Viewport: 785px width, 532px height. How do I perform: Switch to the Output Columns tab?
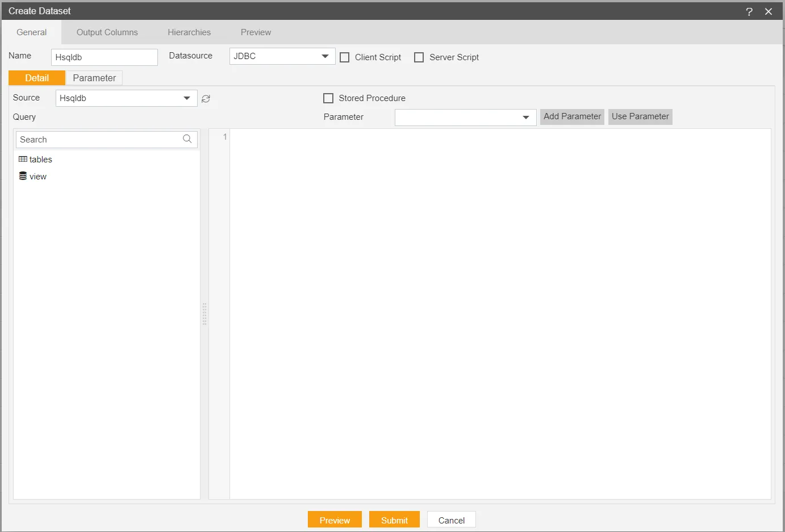107,32
